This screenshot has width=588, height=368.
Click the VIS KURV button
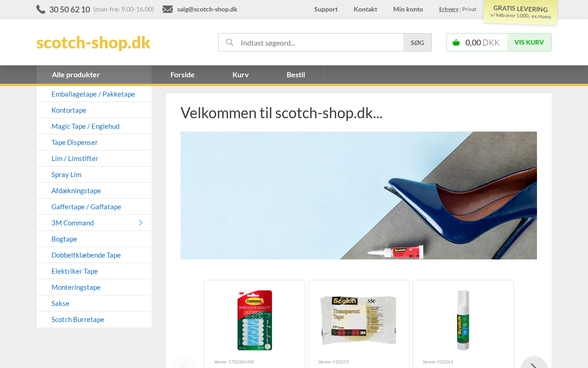(x=529, y=42)
